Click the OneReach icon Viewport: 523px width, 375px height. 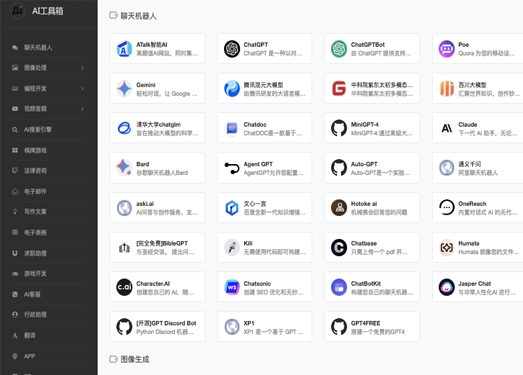click(447, 208)
